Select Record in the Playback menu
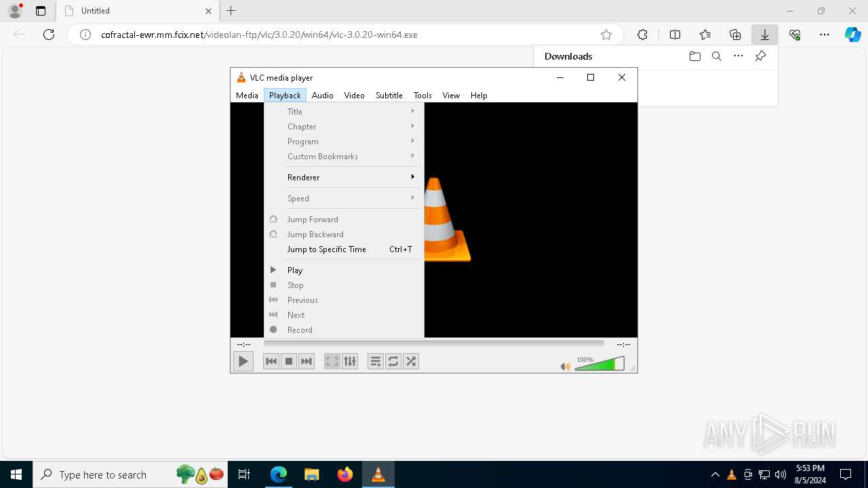The image size is (868, 488). click(344, 330)
